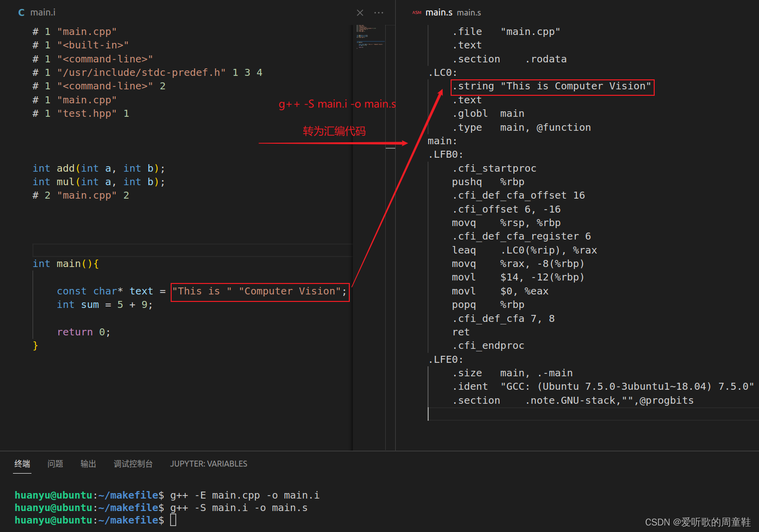Click the '.cfi_def_cfa_register 6' line
Screen dimensions: 759x532
(x=521, y=236)
